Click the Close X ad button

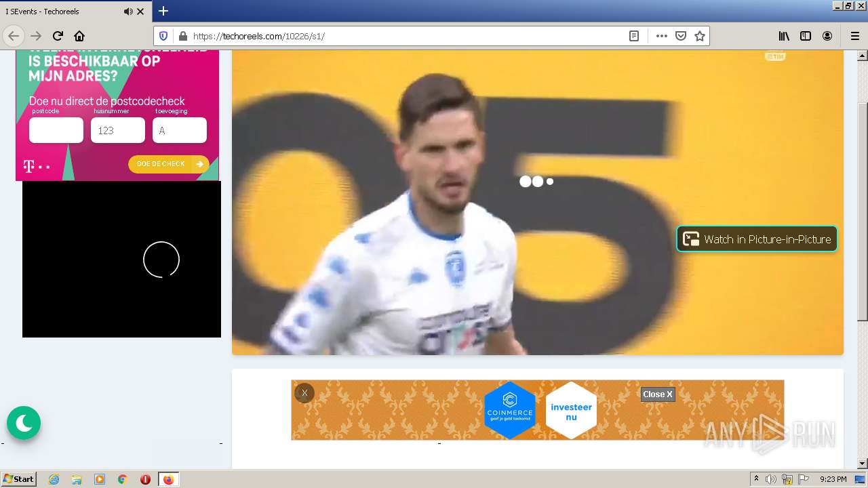click(x=658, y=394)
